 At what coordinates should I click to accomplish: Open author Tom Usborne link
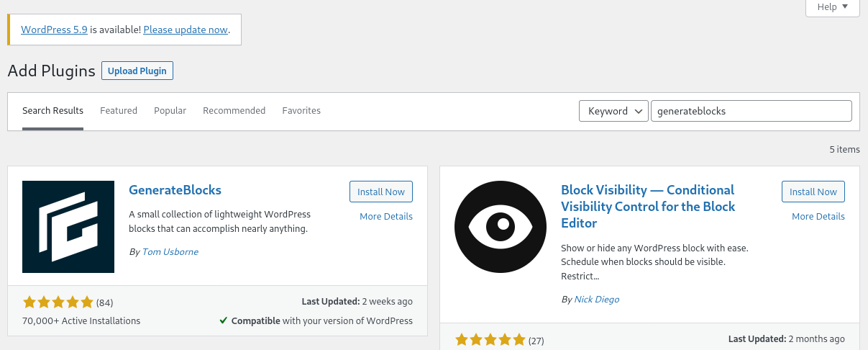170,252
